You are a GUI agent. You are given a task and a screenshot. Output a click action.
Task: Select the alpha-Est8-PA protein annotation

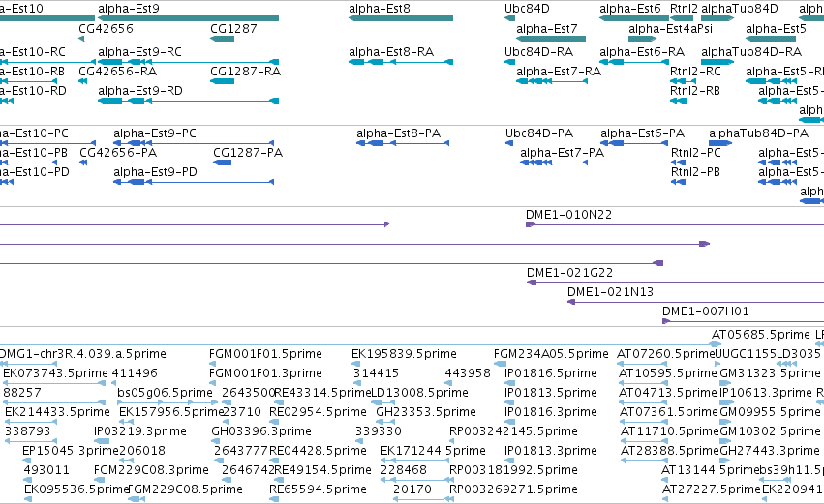click(x=403, y=143)
